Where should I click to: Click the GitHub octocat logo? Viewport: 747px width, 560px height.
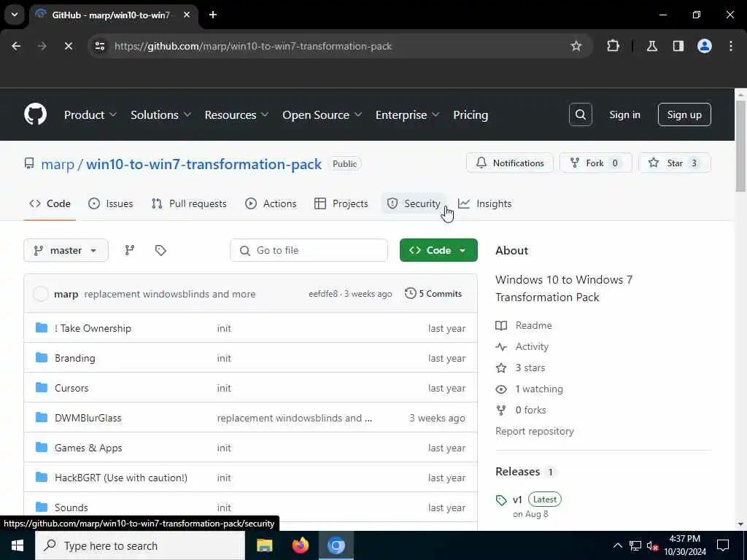pos(35,114)
